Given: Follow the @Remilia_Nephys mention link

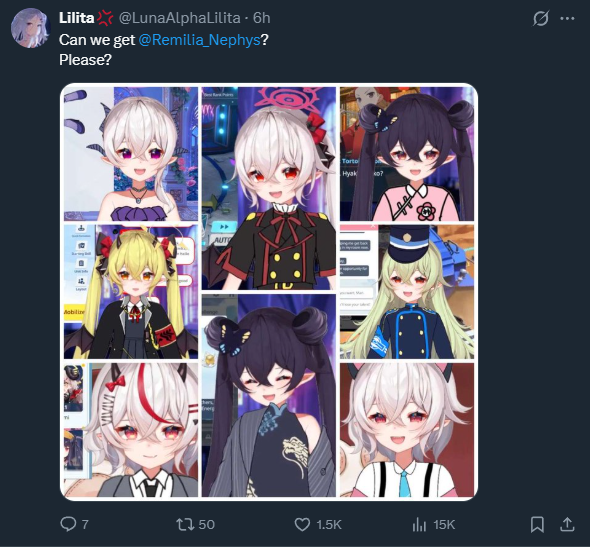Looking at the screenshot, I should (199, 40).
